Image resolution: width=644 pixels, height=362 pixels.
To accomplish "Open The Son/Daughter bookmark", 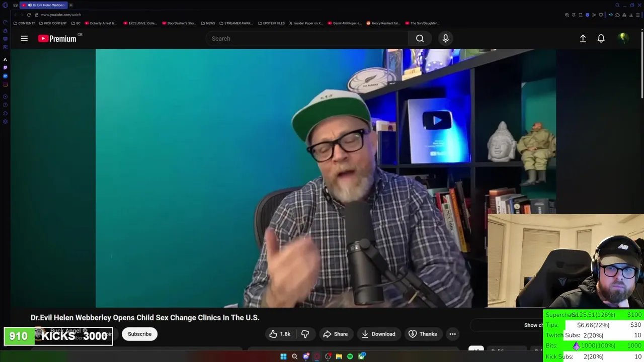I will (x=422, y=23).
